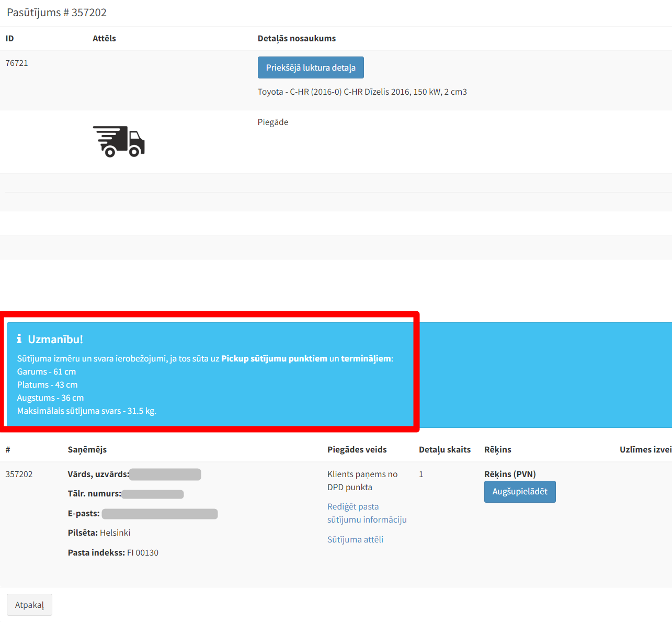Click the Uzlīmes column header
This screenshot has width=672, height=622.
click(645, 449)
